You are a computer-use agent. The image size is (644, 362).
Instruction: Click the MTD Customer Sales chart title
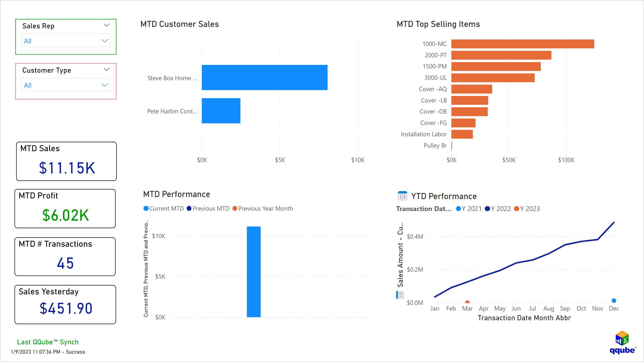180,24
